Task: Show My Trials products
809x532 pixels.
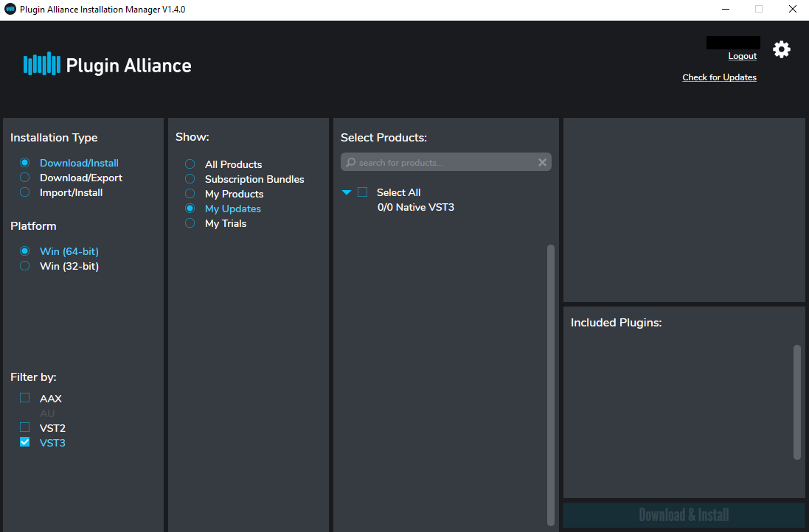Action: coord(190,223)
